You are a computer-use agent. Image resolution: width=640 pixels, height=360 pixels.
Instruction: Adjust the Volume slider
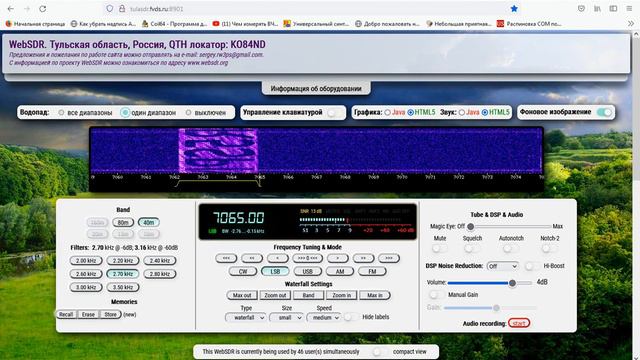[x=489, y=283]
